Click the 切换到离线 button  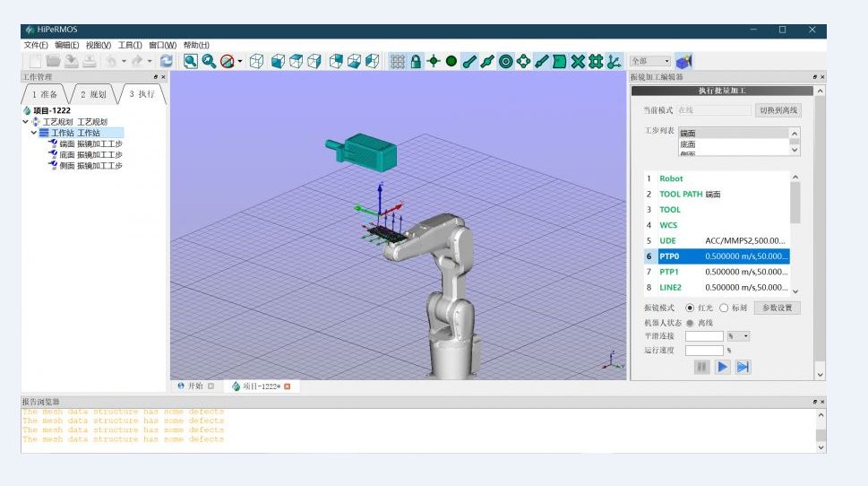pos(778,110)
